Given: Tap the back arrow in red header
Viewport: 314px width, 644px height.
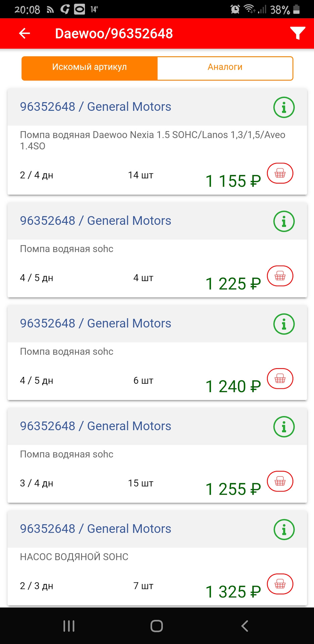Looking at the screenshot, I should tap(25, 34).
